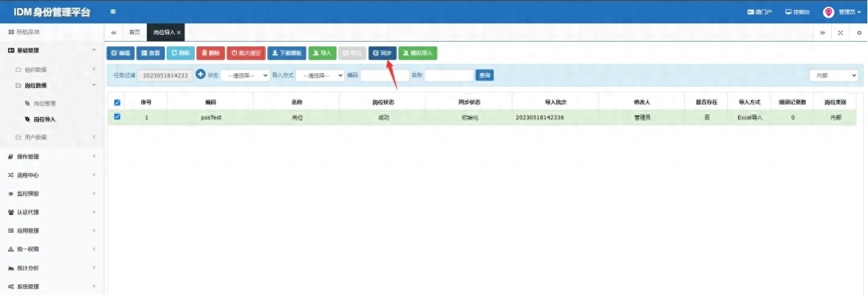Switch to the 首页 tab
Viewport: 868px width, 295px height.
pos(135,33)
